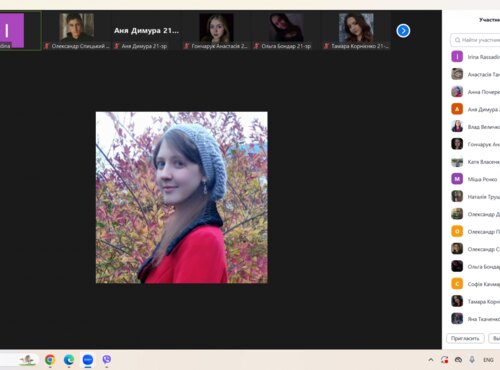
Task: Select Яна Ткаченко in participants list
Action: pos(475,319)
